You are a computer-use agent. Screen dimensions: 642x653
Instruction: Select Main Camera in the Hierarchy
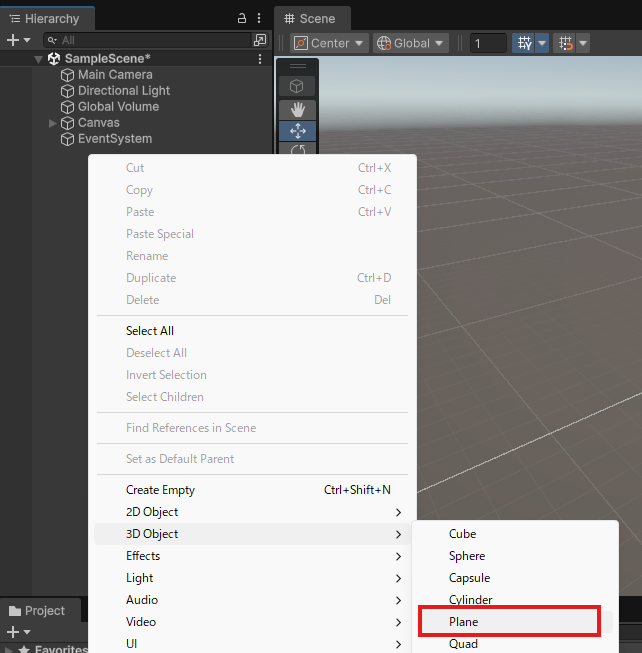point(115,75)
